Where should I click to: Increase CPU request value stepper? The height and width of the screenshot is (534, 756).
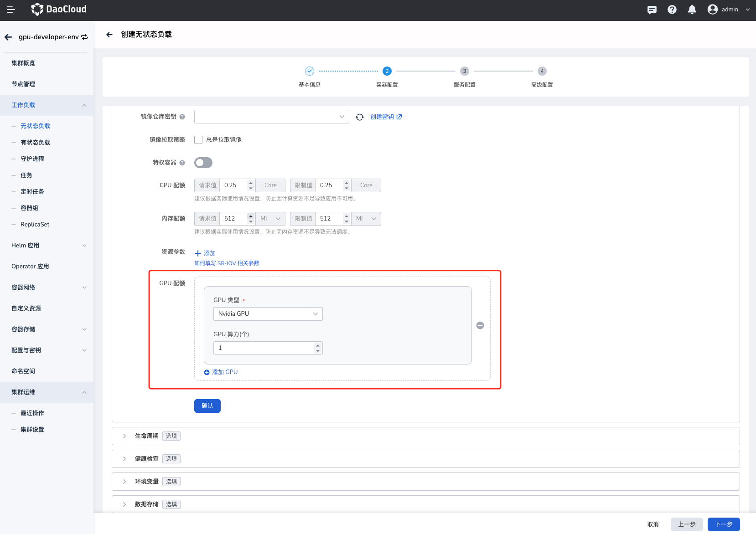click(251, 183)
